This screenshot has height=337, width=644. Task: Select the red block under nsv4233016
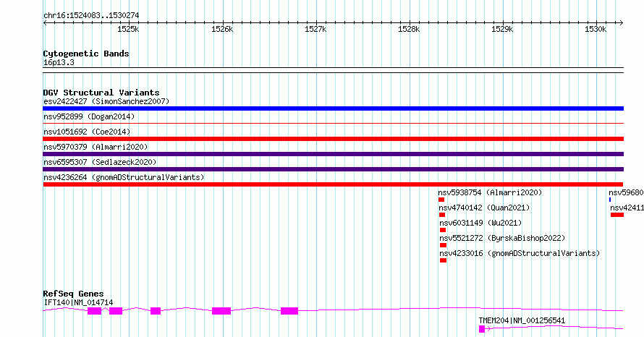point(443,260)
